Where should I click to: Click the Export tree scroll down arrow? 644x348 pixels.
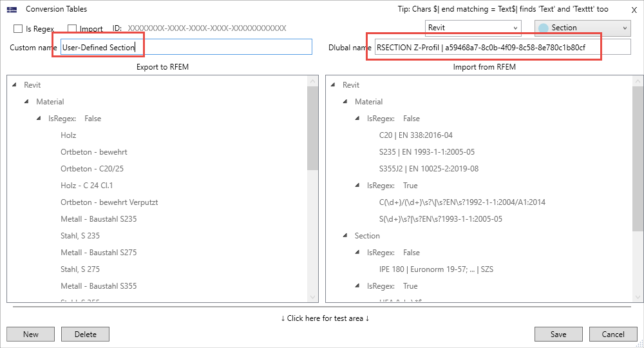[x=312, y=297]
